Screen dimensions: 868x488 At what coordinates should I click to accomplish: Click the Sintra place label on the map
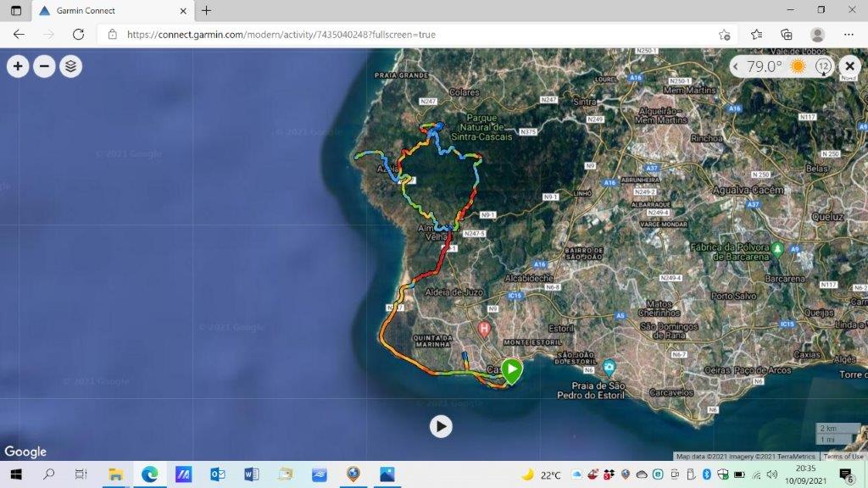click(x=585, y=102)
